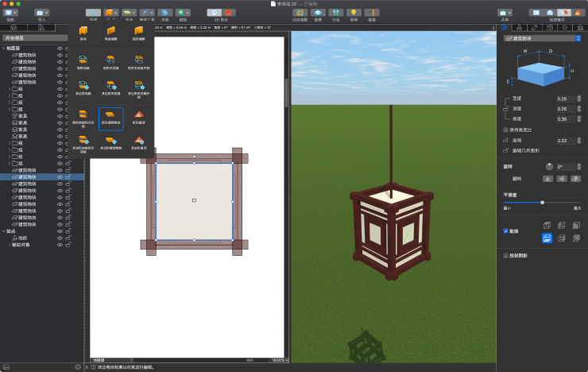Screen dimensions: 588x372
Task: Pick the straight wall tool in popup
Action: click(111, 33)
